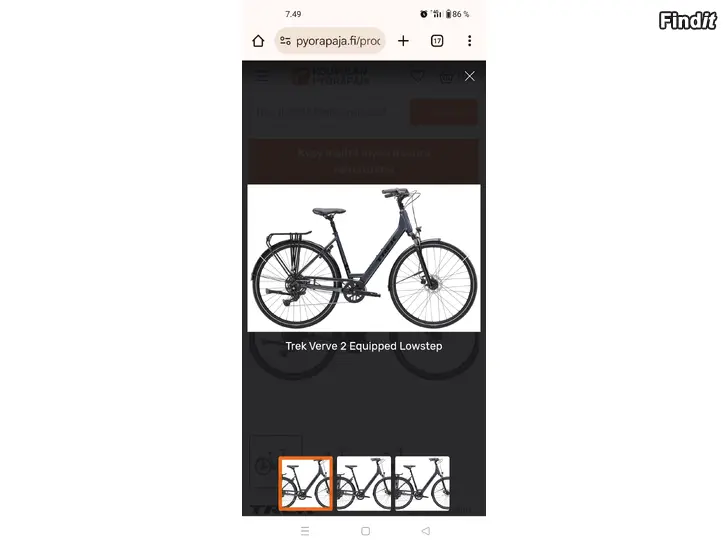Screen dimensions: 728x546
Task: Tap the large Trek bike image
Action: click(x=364, y=258)
